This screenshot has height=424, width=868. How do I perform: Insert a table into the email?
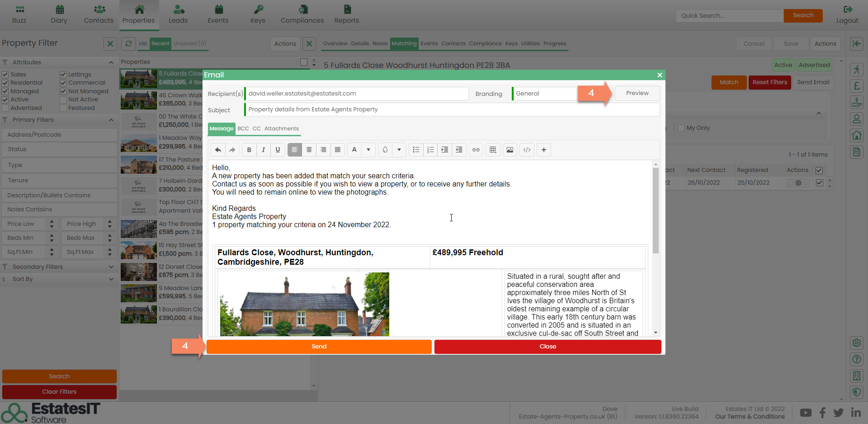point(493,150)
